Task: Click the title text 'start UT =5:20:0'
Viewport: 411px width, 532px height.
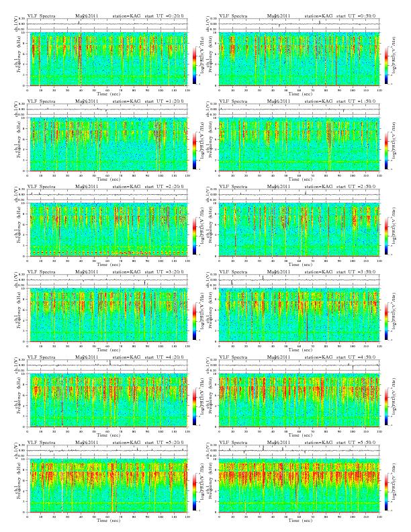Action: click(165, 443)
